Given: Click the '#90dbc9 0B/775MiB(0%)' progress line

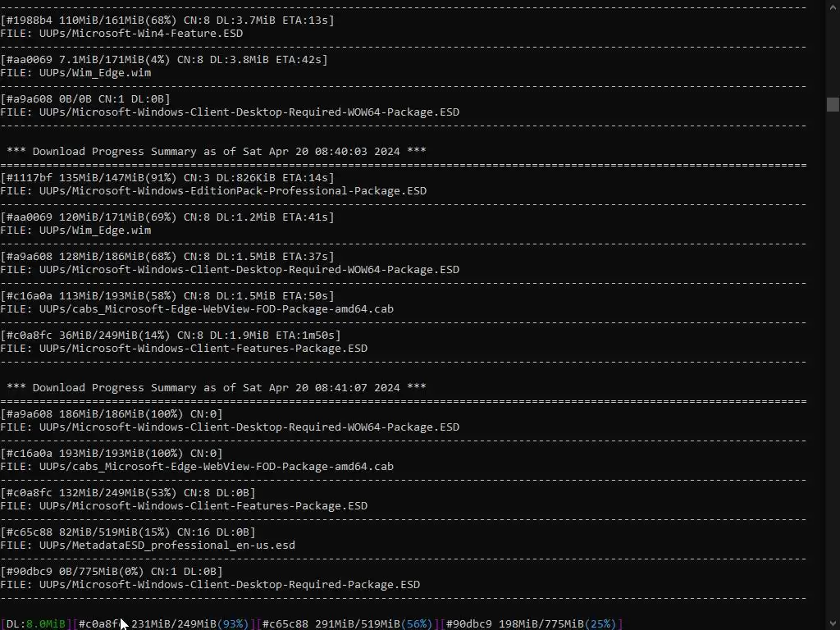Looking at the screenshot, I should (112, 572).
